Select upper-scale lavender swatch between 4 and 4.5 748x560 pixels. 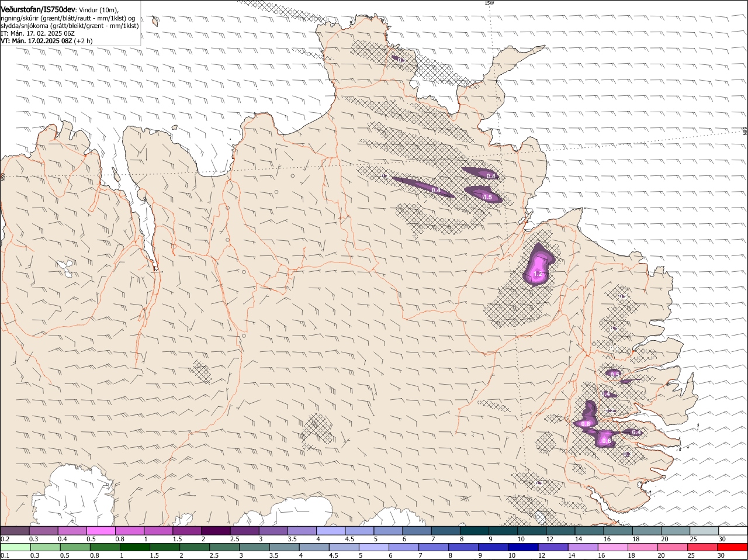pos(330,530)
